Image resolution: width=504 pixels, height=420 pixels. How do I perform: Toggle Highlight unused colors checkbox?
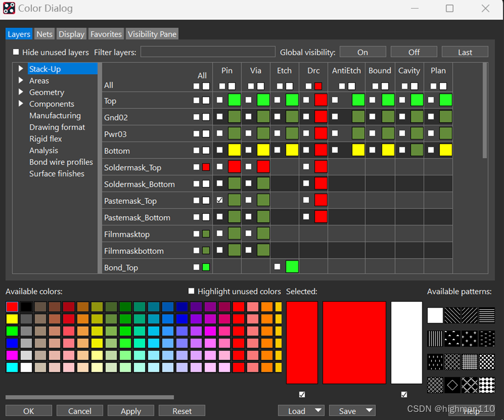coord(191,291)
